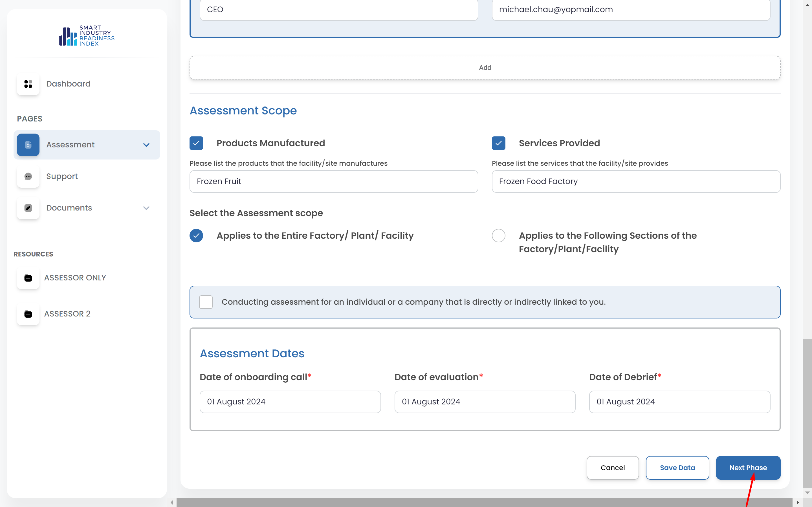The height and width of the screenshot is (507, 812).
Task: Uncheck the Services Provided checkbox
Action: (x=498, y=143)
